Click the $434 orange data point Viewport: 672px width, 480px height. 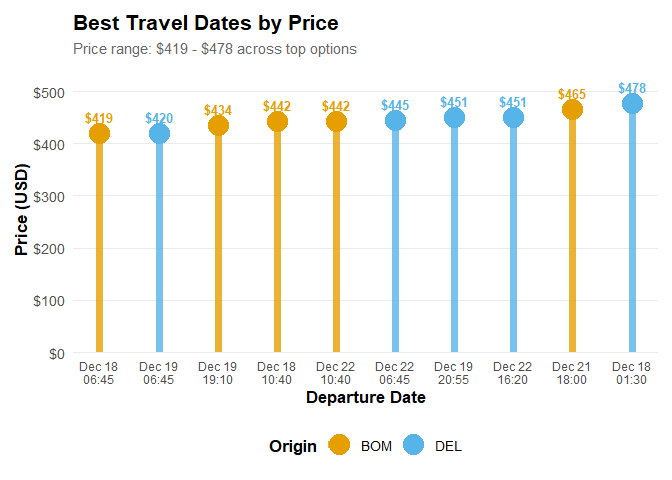(x=218, y=126)
